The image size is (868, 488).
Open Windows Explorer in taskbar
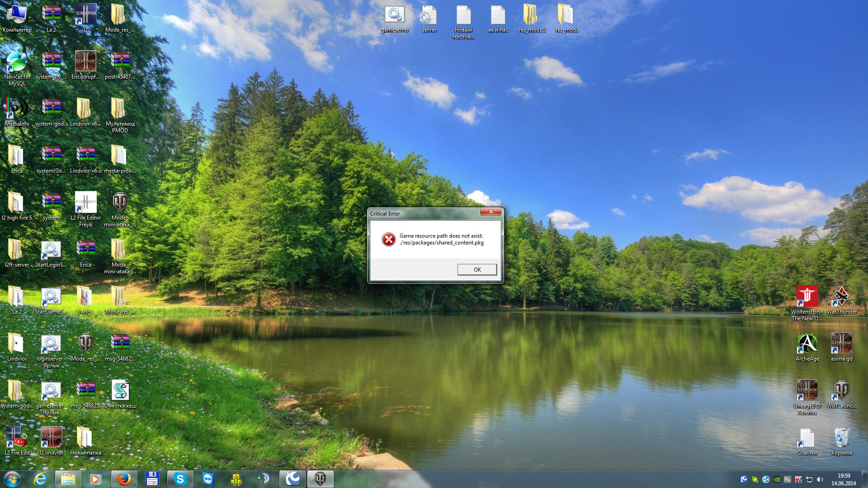[x=68, y=479]
